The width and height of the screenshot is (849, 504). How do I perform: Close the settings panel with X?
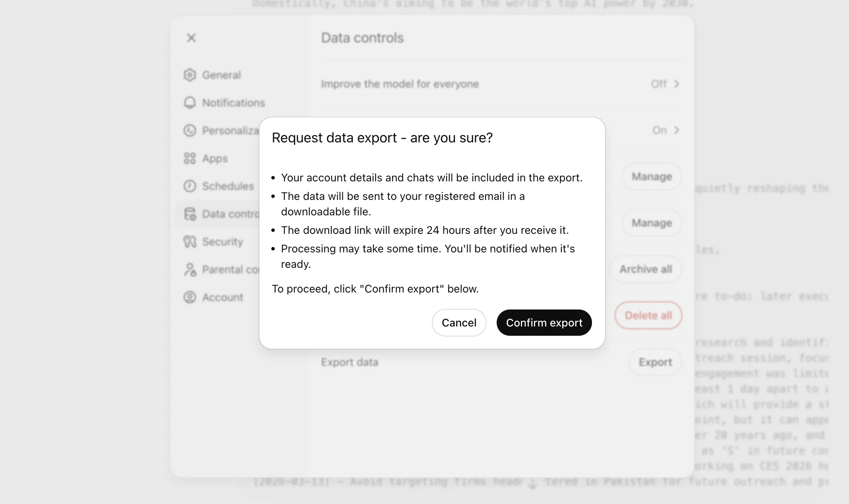191,38
